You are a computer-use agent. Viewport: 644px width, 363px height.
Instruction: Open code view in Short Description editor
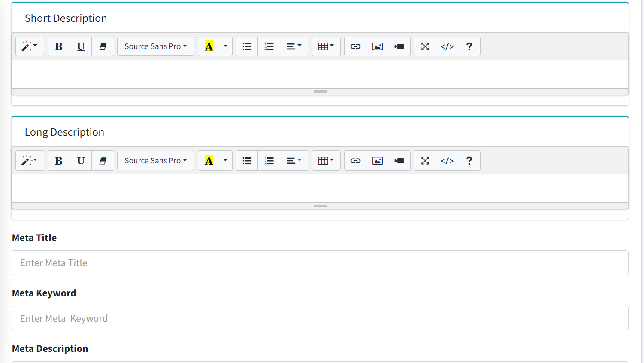pyautogui.click(x=447, y=46)
